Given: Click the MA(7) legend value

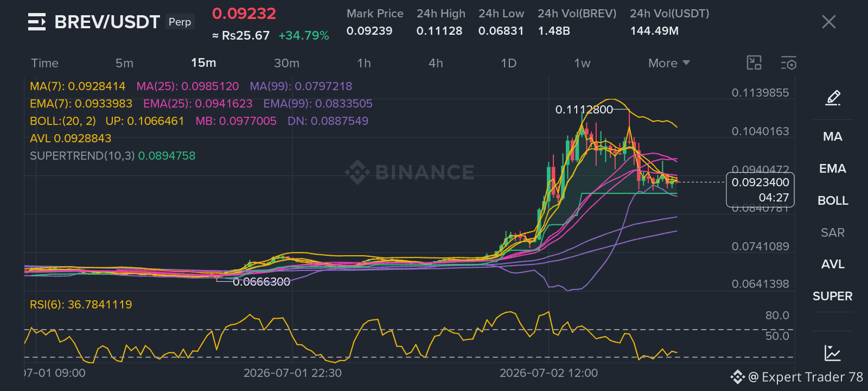Looking at the screenshot, I should tap(78, 86).
